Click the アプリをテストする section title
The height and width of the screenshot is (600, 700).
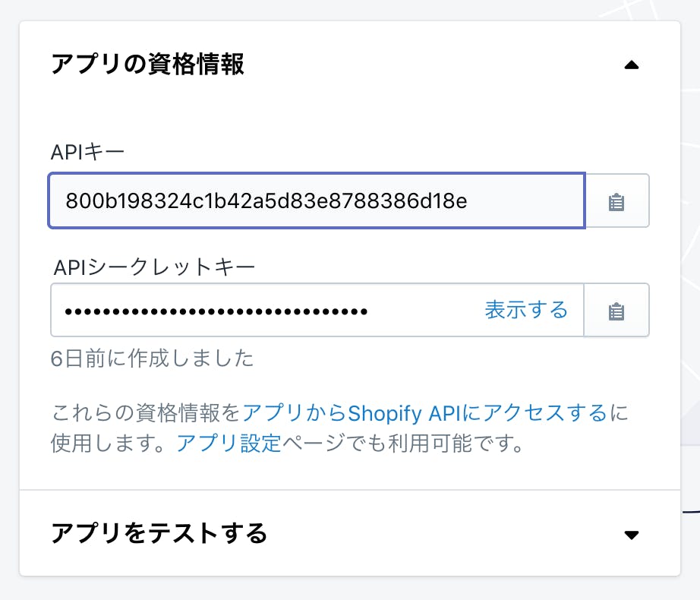[159, 534]
